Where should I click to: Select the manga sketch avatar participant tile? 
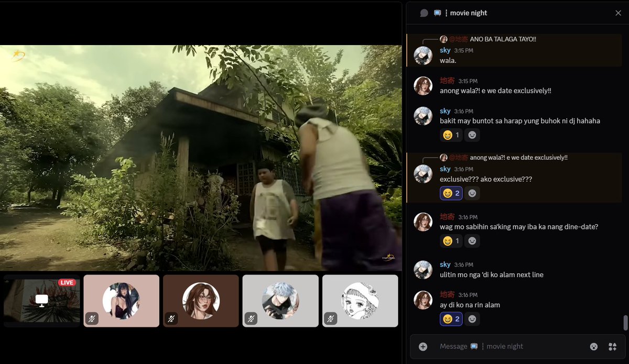click(360, 301)
